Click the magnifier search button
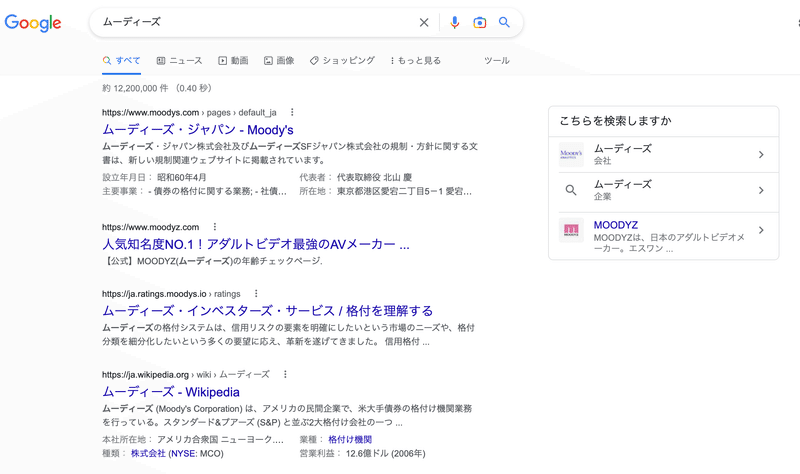 click(504, 22)
